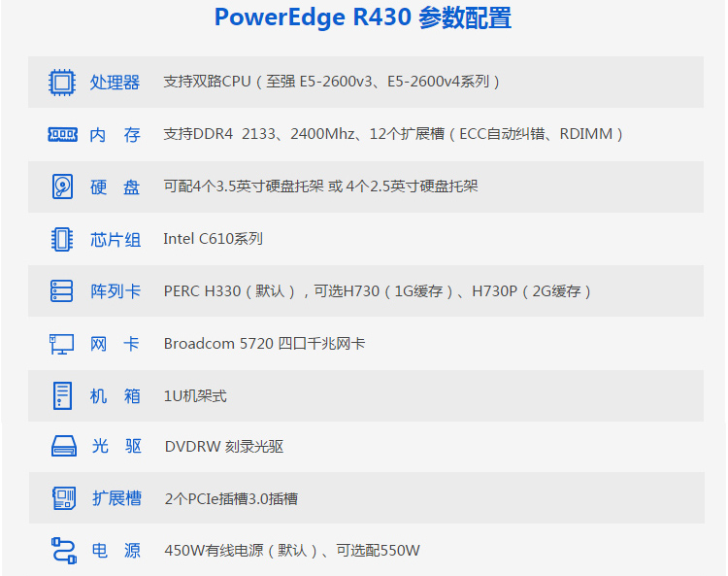
Task: Click the processor CPU chip icon
Action: tap(62, 83)
